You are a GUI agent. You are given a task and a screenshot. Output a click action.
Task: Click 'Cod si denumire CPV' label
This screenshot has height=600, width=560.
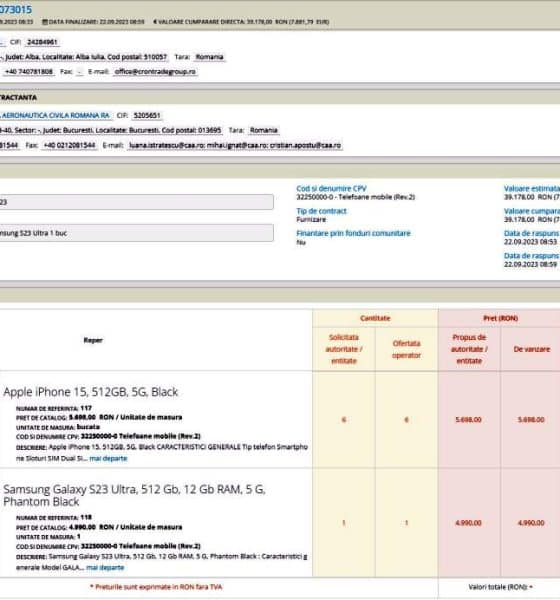pyautogui.click(x=331, y=188)
